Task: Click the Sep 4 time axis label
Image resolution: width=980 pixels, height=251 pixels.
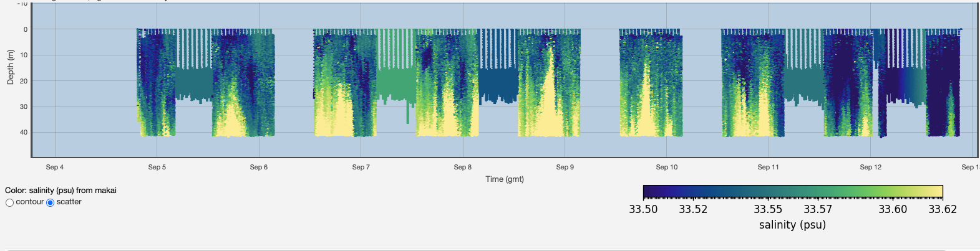Action: point(55,167)
